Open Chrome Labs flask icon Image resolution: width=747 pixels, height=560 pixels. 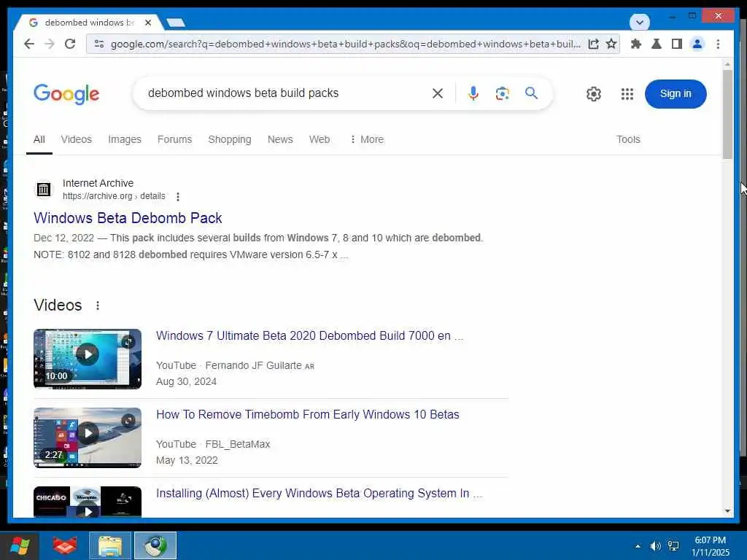[657, 44]
